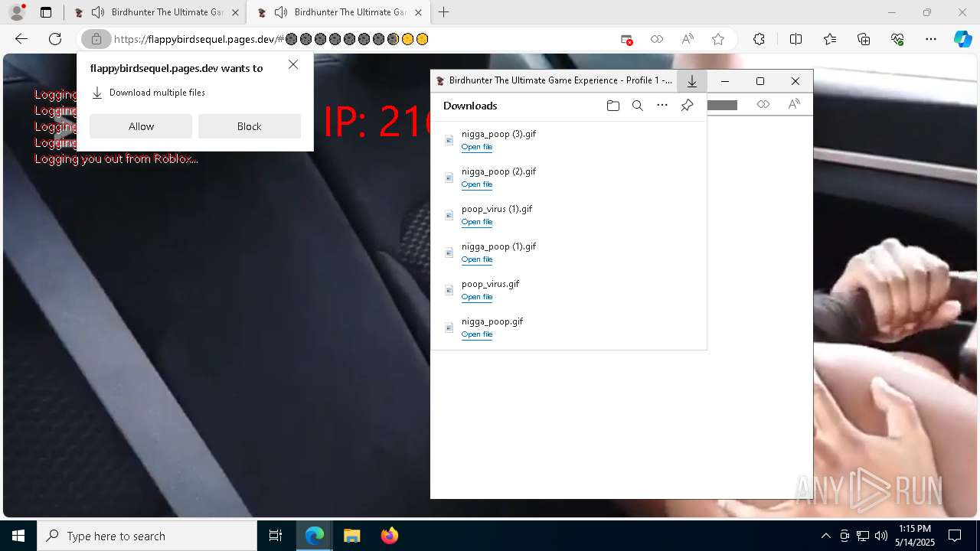Open the Extensions puzzle icon
Viewport: 980px width, 551px height.
tap(759, 39)
